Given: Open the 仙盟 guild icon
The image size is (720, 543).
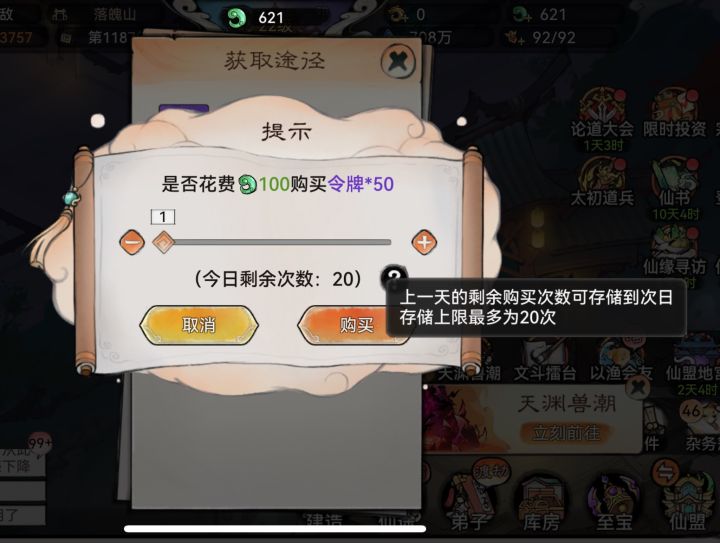Looking at the screenshot, I should click(x=687, y=503).
